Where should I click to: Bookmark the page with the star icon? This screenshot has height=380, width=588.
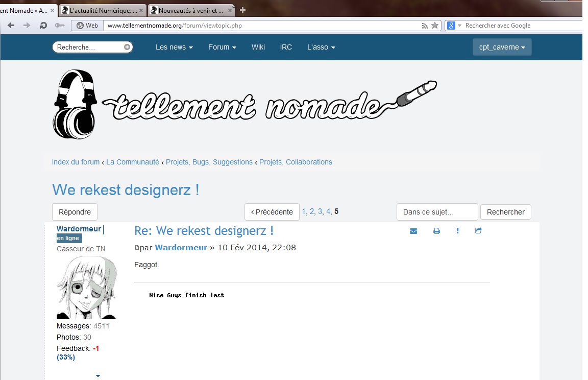(x=435, y=26)
